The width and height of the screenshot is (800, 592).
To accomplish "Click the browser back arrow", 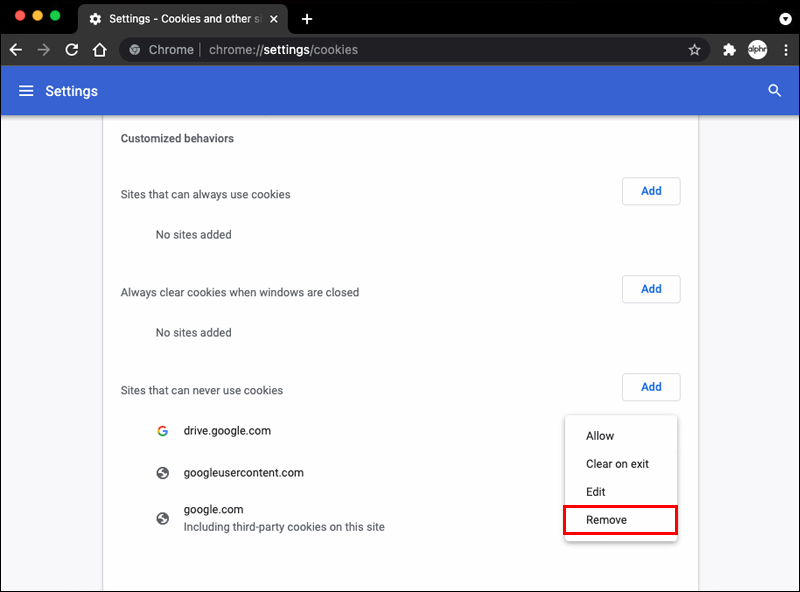I will pos(16,50).
